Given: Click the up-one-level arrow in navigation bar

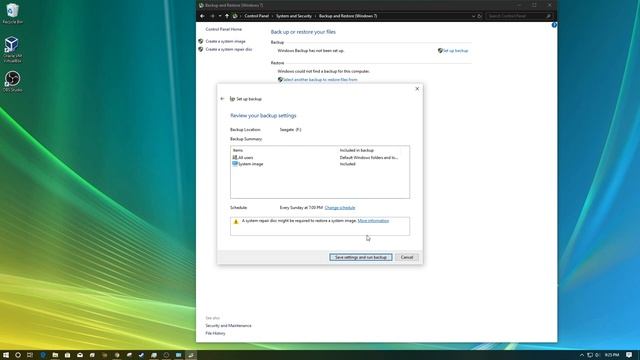Looking at the screenshot, I should coord(227,16).
